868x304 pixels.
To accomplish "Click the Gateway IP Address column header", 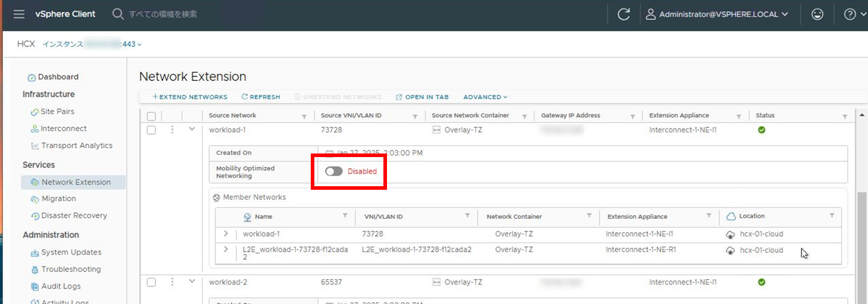I will point(571,115).
